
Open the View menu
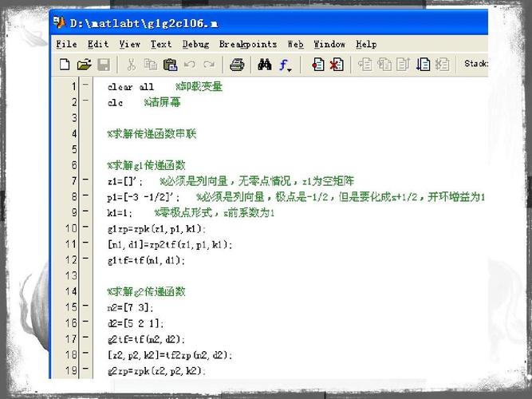129,44
